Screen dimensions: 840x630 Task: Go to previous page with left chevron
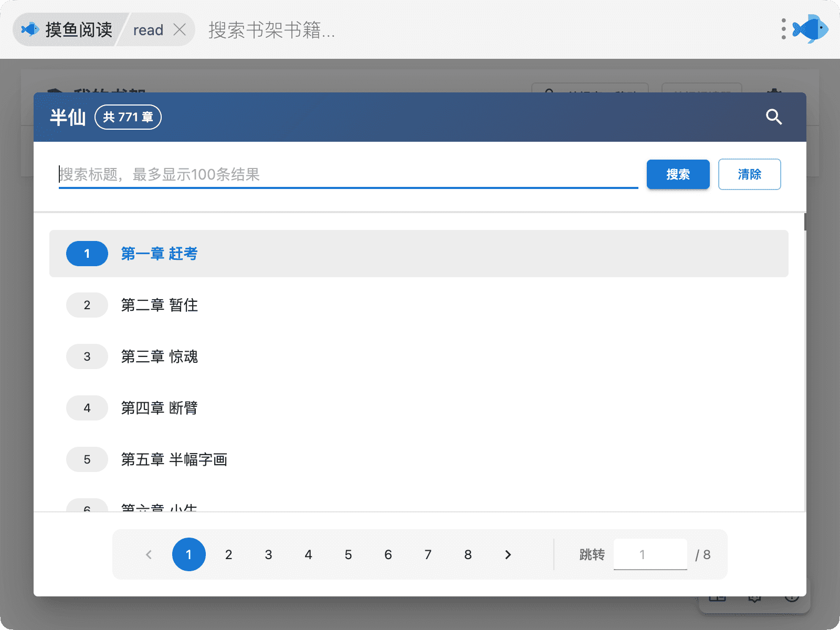click(149, 555)
